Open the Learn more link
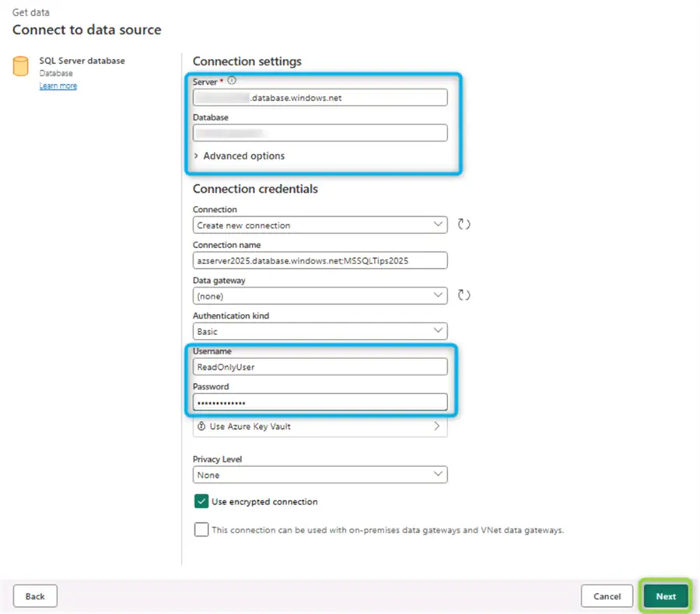Viewport: 700px width, 614px height. click(58, 85)
